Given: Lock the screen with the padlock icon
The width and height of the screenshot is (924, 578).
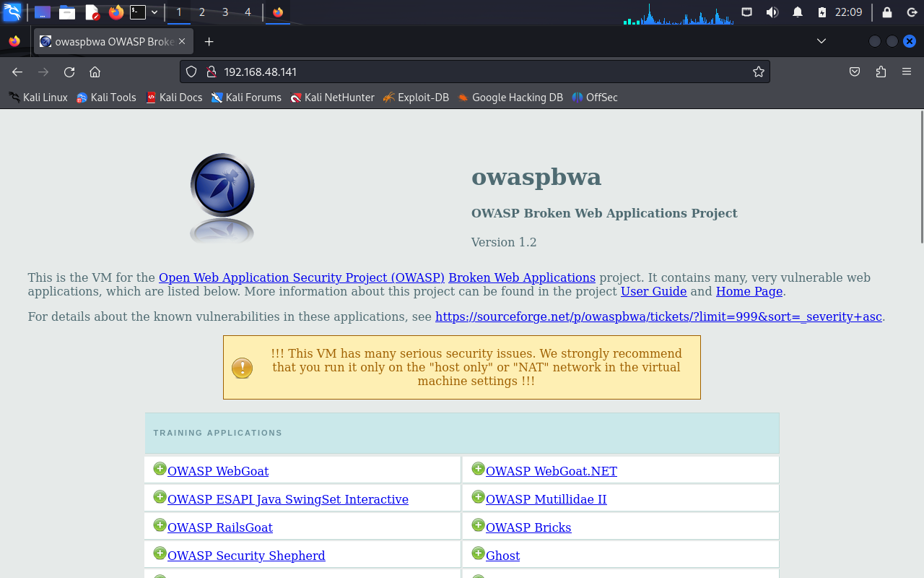Looking at the screenshot, I should coord(887,12).
